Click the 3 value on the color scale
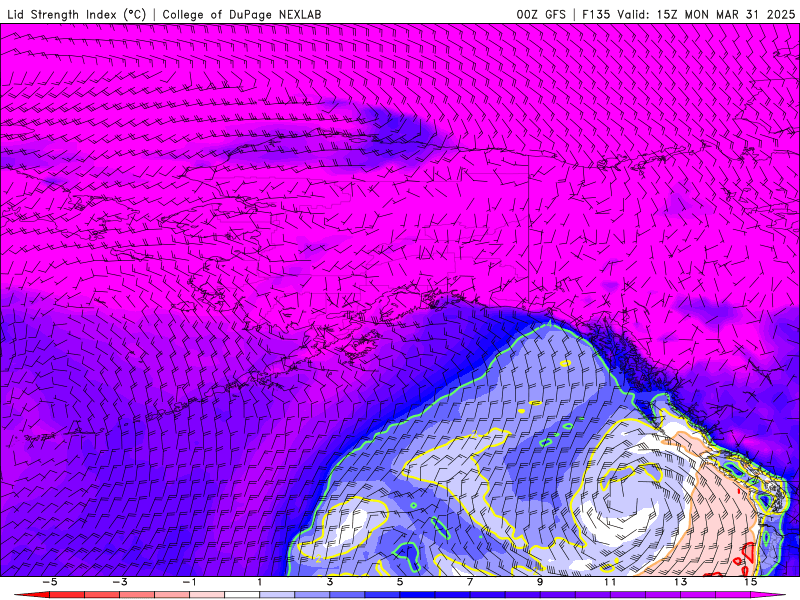The image size is (800, 600). point(330,582)
